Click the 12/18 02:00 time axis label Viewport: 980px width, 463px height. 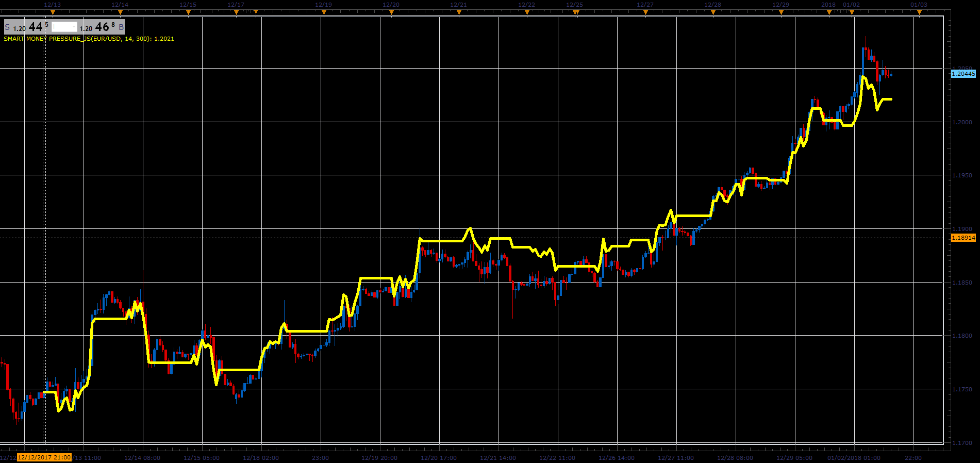pos(261,458)
